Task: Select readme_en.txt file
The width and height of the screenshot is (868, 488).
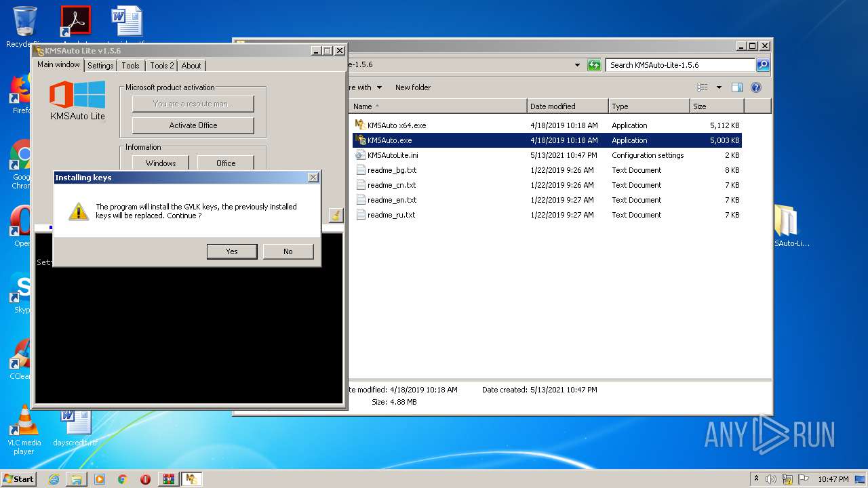Action: point(392,200)
